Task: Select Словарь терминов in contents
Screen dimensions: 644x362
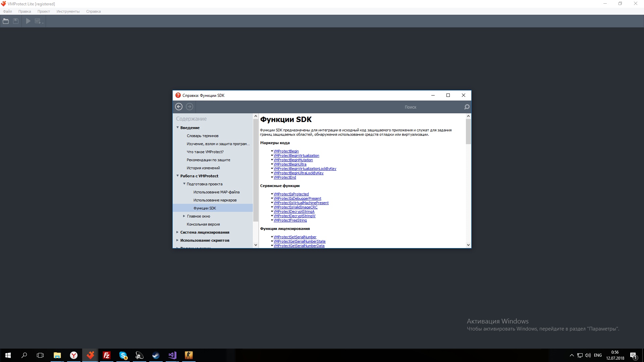Action: click(x=203, y=136)
